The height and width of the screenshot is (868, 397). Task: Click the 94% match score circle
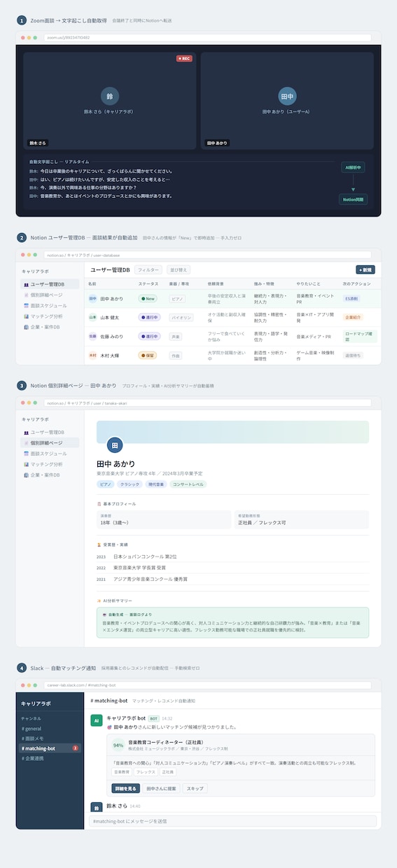click(x=118, y=745)
